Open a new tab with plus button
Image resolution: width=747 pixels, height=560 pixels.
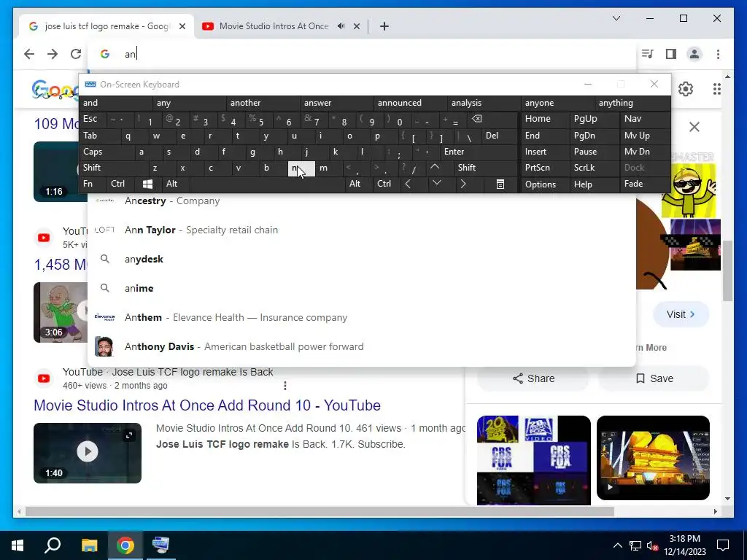(x=384, y=26)
